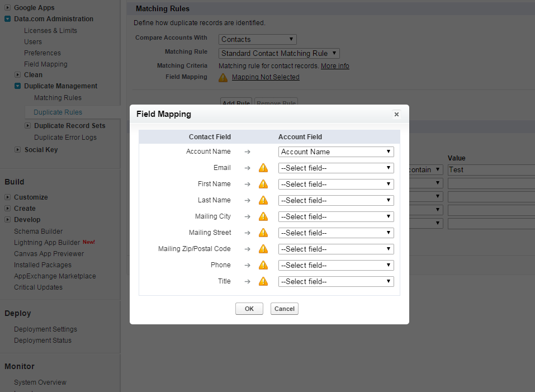Click the Mapping Not Selected warning icon

[223, 77]
